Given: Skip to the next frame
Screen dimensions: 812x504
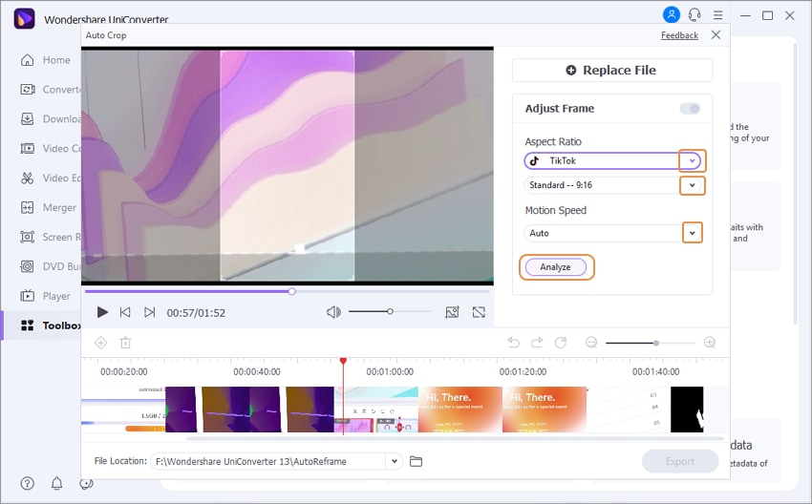Looking at the screenshot, I should (x=149, y=312).
